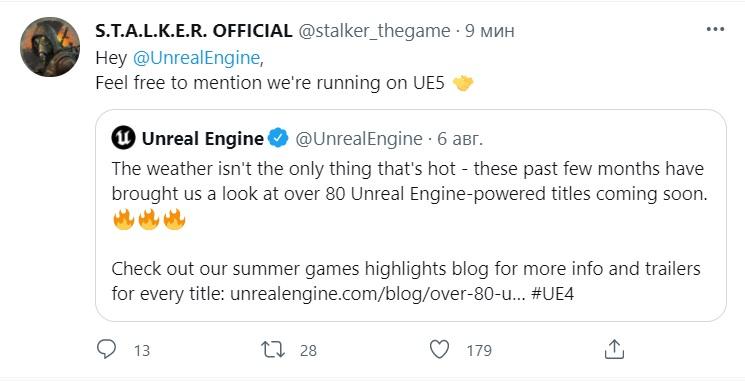Open the @UnrealEngine mention link
This screenshot has height=381, width=745.
196,57
